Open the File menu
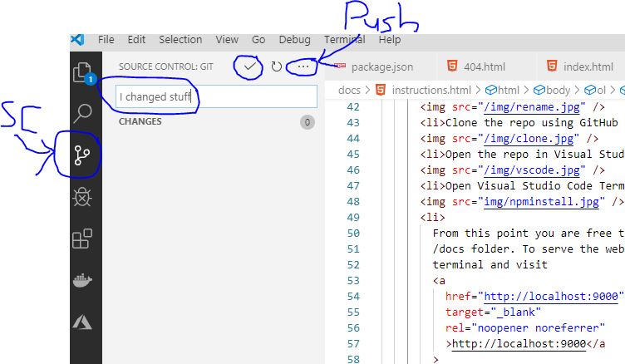Viewport: 625px width, 364px height. point(106,39)
